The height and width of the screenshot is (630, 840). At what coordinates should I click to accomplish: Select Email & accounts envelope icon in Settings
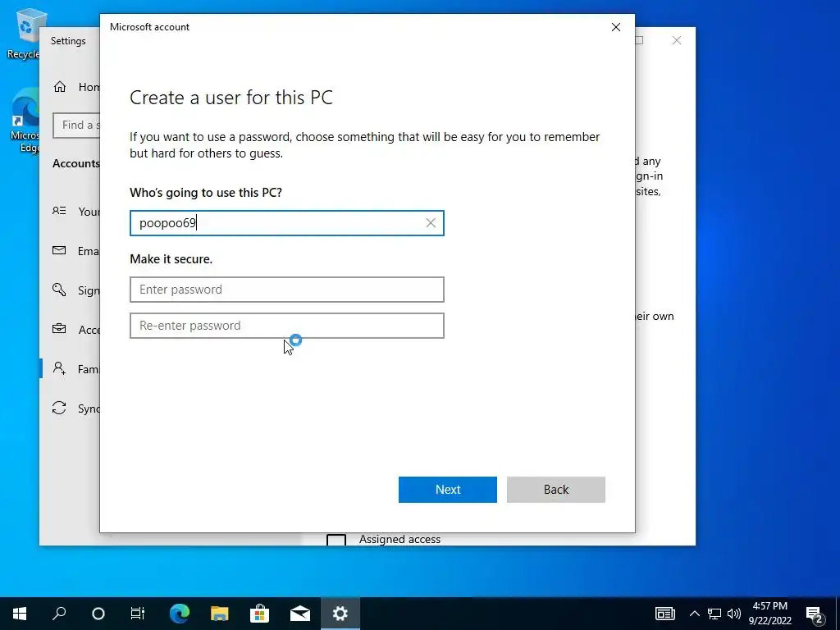click(59, 250)
